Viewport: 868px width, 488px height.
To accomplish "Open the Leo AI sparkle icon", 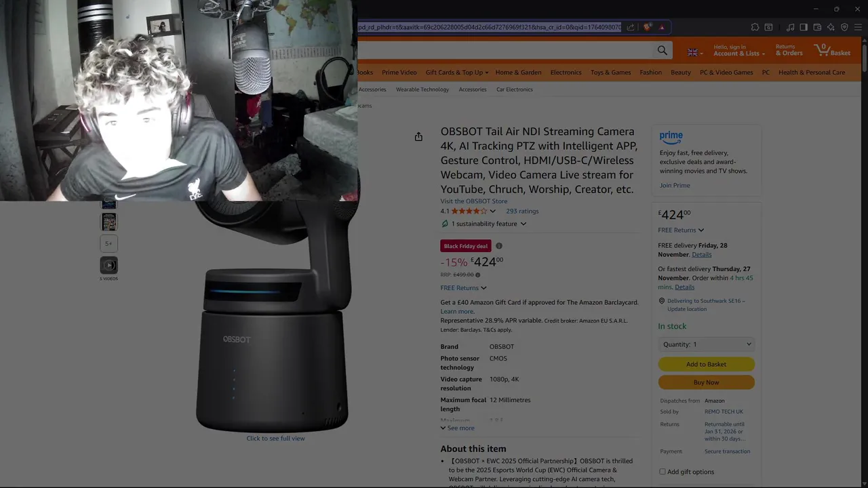I will (831, 27).
